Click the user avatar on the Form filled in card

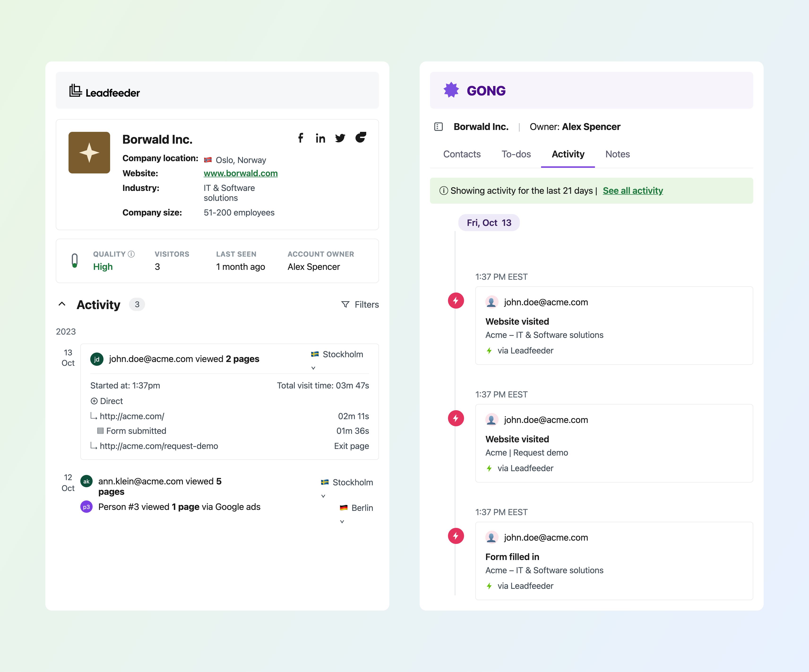pos(491,537)
